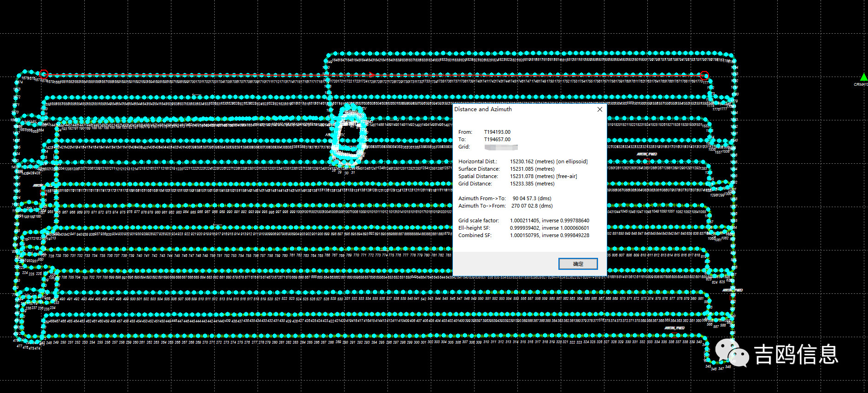Click the blurred Grid name value
The height and width of the screenshot is (393, 868).
point(501,147)
